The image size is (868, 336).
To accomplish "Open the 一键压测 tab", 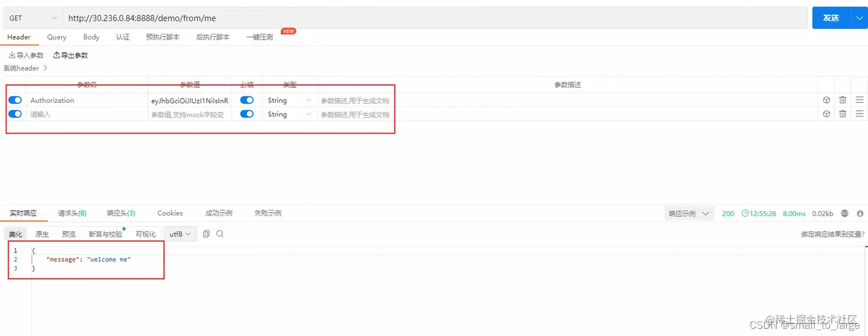I will pyautogui.click(x=259, y=37).
